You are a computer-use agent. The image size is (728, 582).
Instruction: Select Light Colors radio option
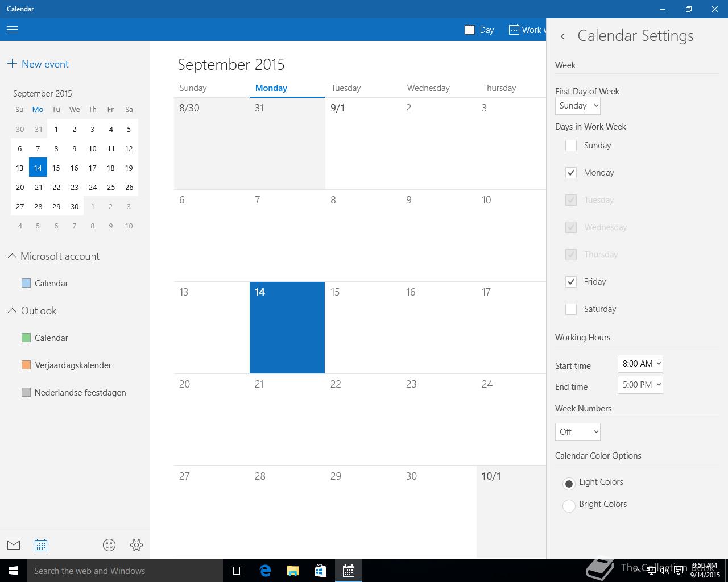click(x=569, y=484)
